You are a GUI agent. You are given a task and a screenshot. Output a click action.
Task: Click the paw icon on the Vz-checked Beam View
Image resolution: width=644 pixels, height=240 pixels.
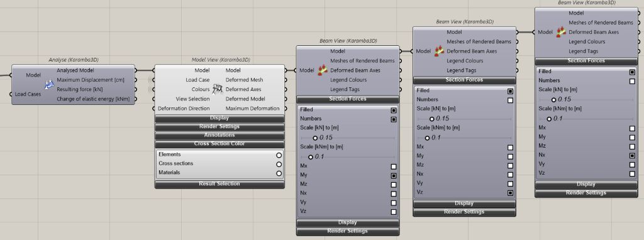click(x=439, y=52)
